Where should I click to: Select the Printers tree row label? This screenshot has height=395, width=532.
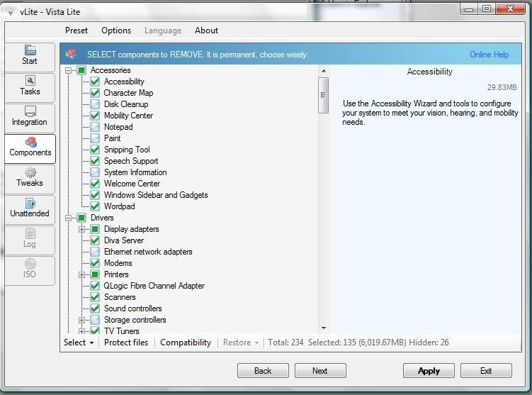coord(116,274)
